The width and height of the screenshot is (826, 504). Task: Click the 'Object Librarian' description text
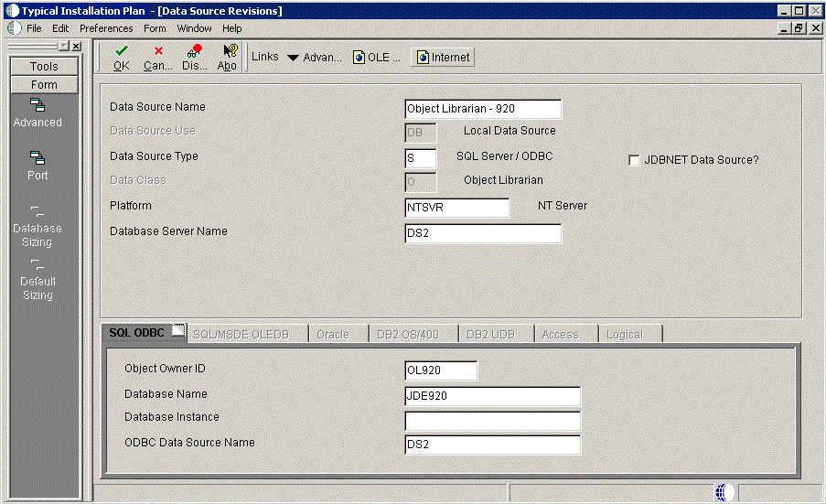[503, 180]
